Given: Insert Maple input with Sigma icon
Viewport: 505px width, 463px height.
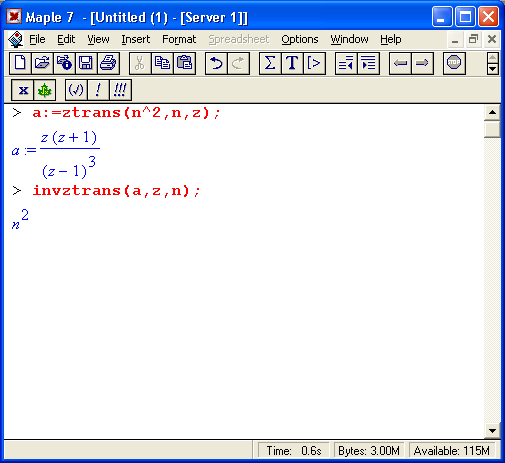Looking at the screenshot, I should point(270,63).
